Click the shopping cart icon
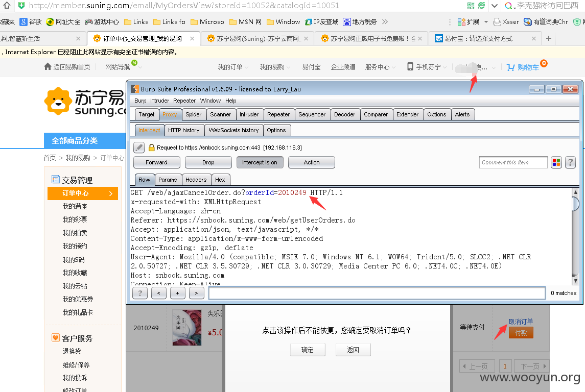Image resolution: width=585 pixels, height=392 pixels. click(510, 67)
